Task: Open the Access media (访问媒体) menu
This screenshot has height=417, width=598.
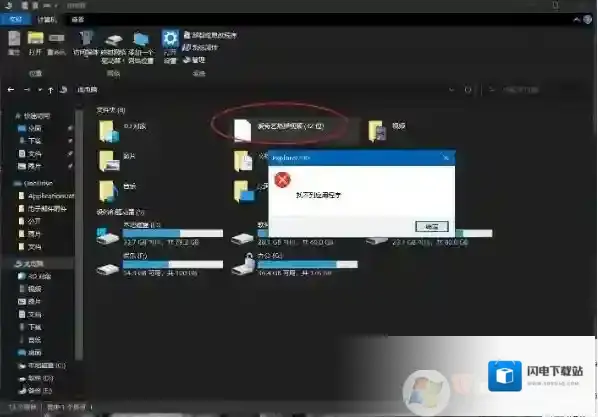Action: tap(86, 44)
